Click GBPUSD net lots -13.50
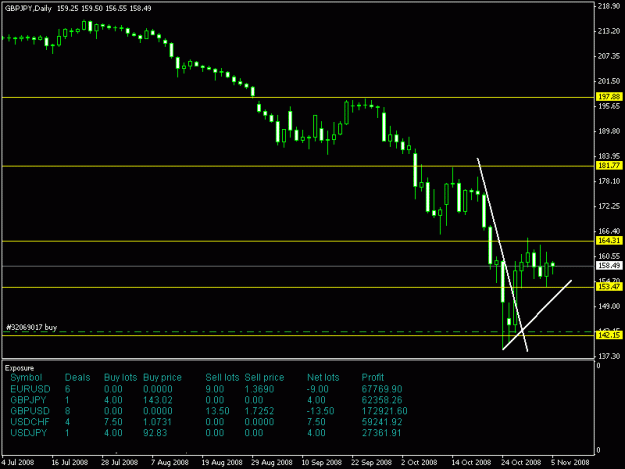 point(320,411)
